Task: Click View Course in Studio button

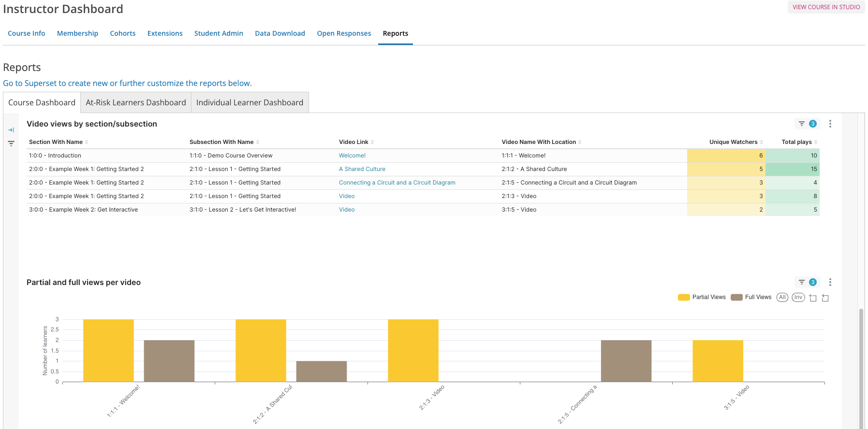Action: tap(826, 7)
